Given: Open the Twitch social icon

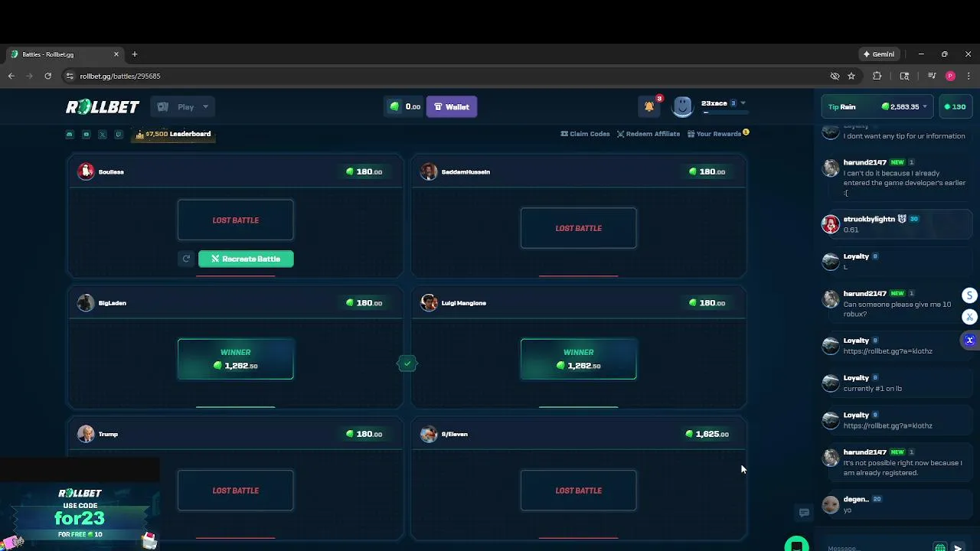Looking at the screenshot, I should pyautogui.click(x=118, y=134).
